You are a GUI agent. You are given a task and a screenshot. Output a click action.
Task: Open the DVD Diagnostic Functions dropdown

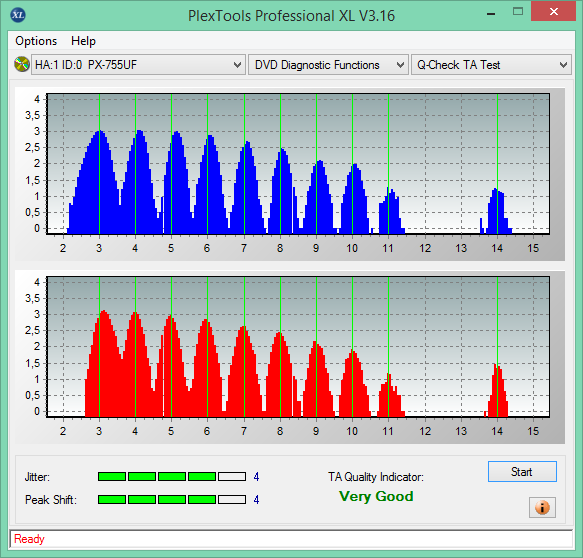pyautogui.click(x=328, y=65)
